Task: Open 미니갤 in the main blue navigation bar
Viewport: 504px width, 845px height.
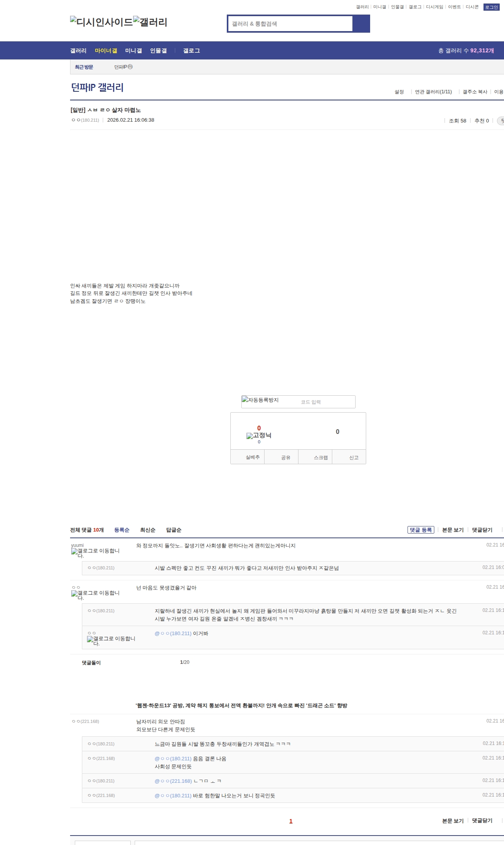Action: (133, 51)
